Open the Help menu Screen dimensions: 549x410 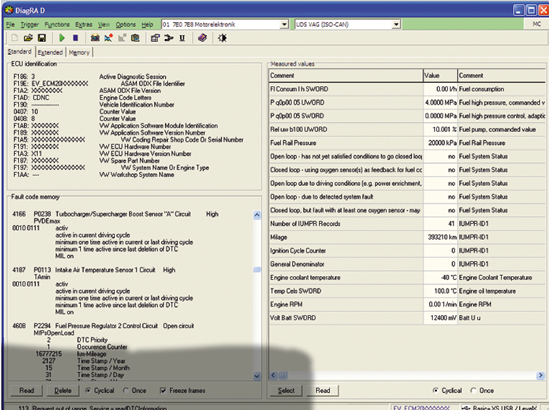point(147,25)
